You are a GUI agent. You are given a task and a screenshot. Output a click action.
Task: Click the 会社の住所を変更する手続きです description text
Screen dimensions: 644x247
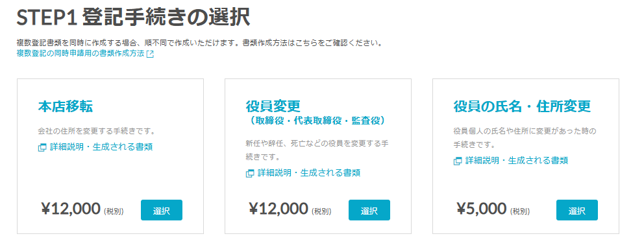pos(96,132)
